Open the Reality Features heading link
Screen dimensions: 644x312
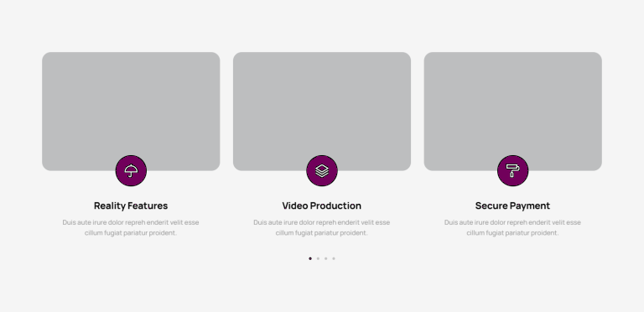click(x=131, y=205)
